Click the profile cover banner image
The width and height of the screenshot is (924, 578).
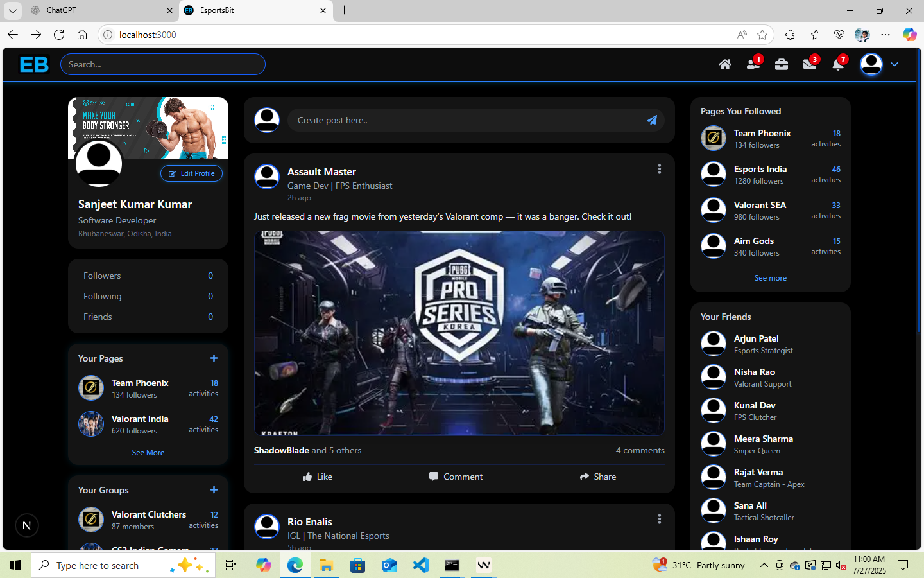pyautogui.click(x=148, y=128)
